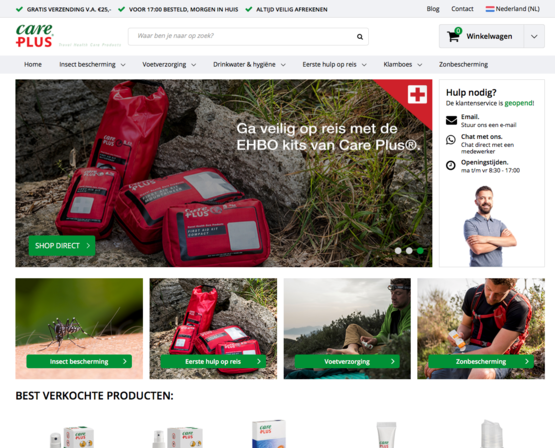The image size is (555, 448).
Task: Click 'Stuur ons een e-mail' text
Action: 488,125
